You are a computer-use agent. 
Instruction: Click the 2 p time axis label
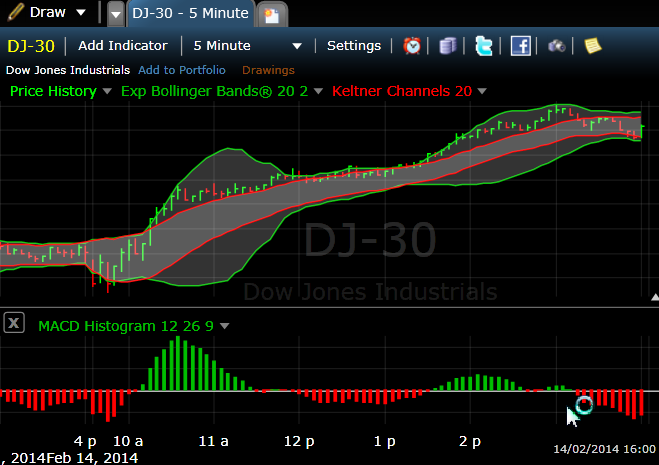coord(470,441)
